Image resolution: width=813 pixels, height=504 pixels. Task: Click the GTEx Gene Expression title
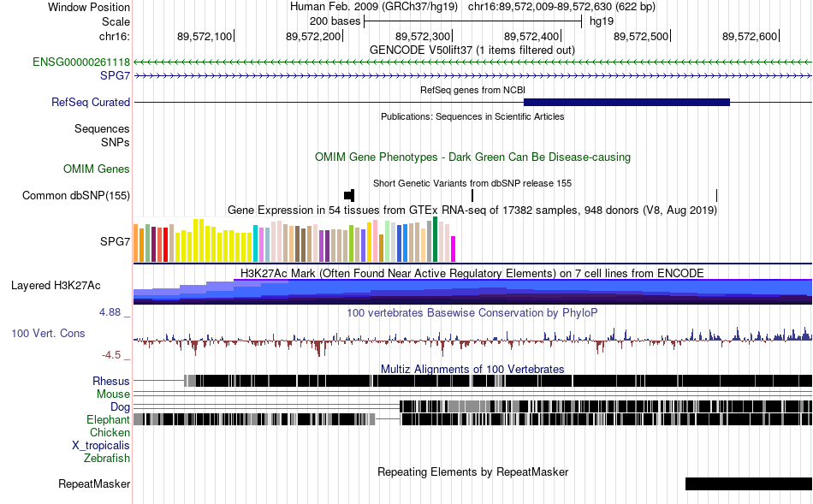(x=472, y=210)
